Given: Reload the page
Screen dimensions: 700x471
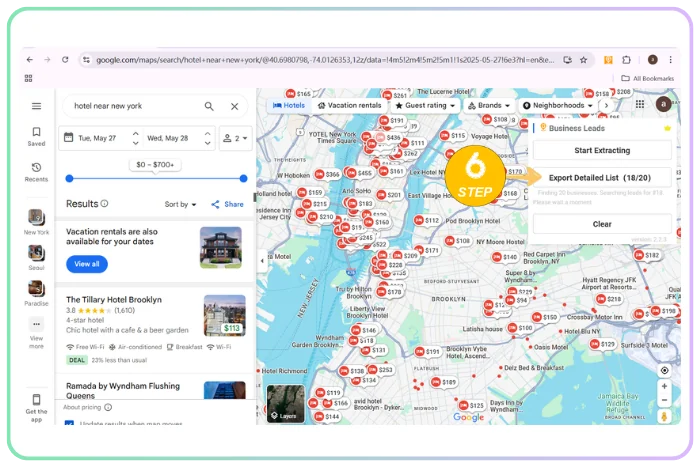Looking at the screenshot, I should pyautogui.click(x=65, y=59).
